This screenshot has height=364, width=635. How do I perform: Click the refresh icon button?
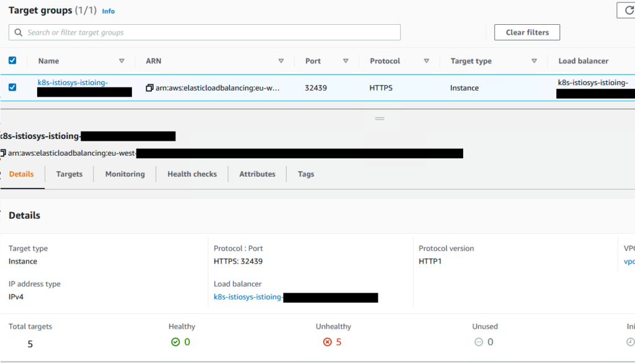pos(626,11)
